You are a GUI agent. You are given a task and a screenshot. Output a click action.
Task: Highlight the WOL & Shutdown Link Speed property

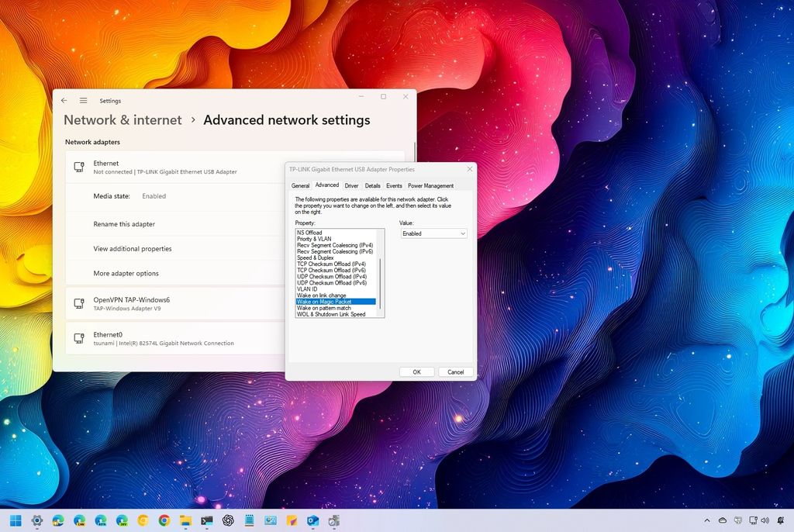tap(331, 314)
